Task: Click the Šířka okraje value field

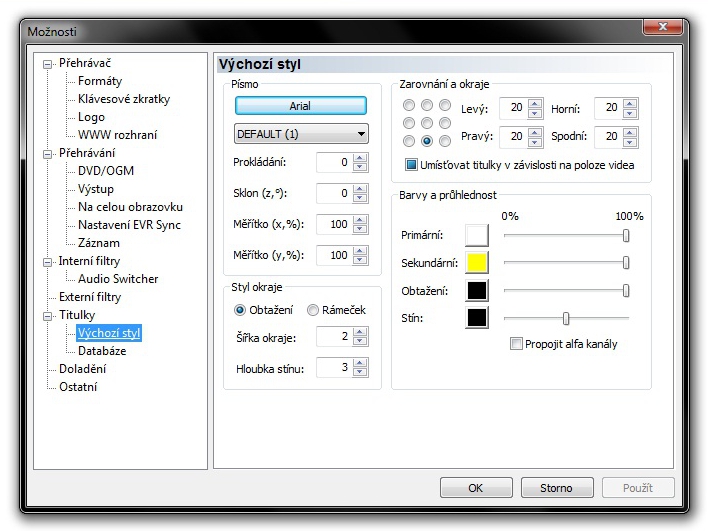Action: 334,336
